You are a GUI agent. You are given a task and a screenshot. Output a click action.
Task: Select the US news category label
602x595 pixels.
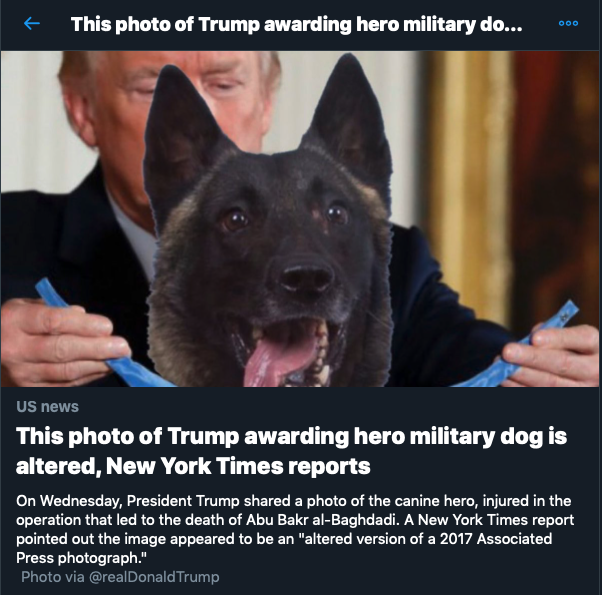(47, 407)
